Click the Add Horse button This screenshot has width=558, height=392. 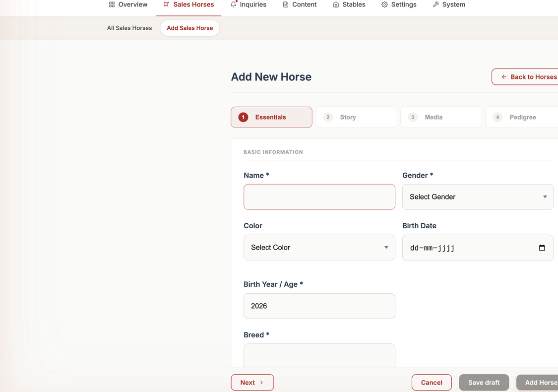coord(537,383)
